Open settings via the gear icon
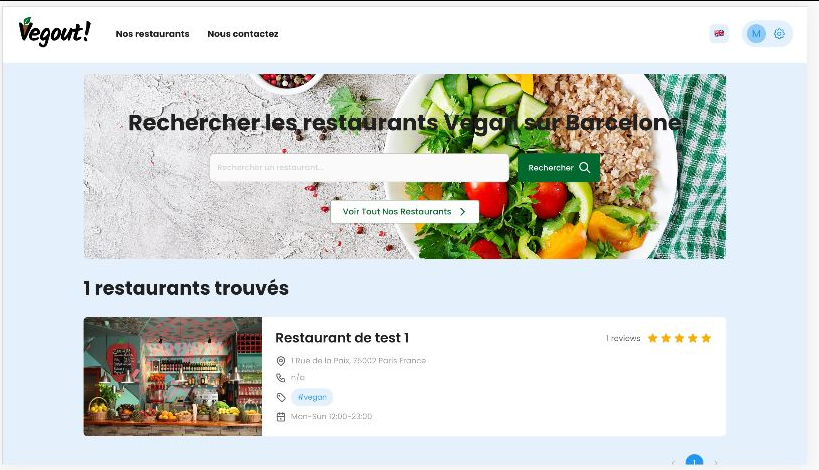Viewport: 819px width, 470px height. tap(779, 33)
